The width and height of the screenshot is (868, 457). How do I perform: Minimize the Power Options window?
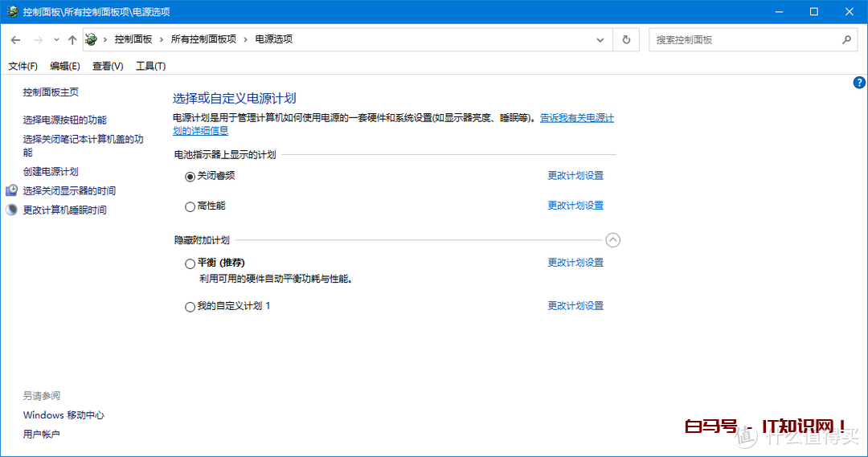[780, 11]
